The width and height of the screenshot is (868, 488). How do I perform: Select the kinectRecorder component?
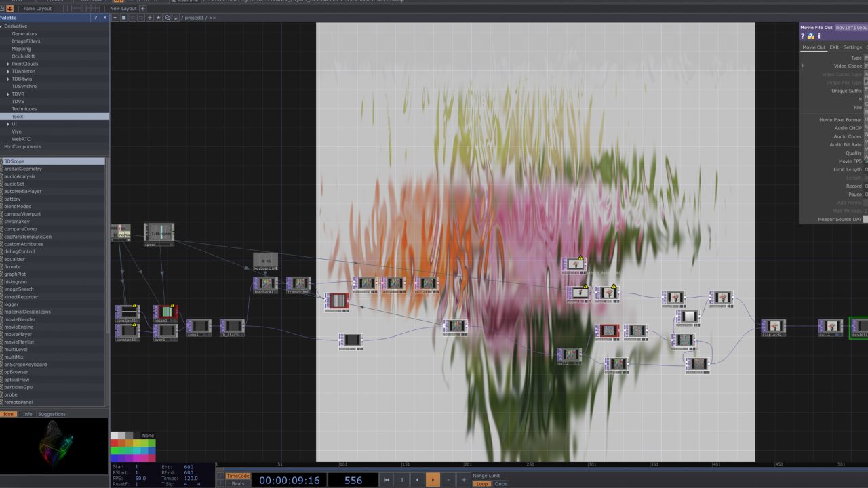click(53, 297)
